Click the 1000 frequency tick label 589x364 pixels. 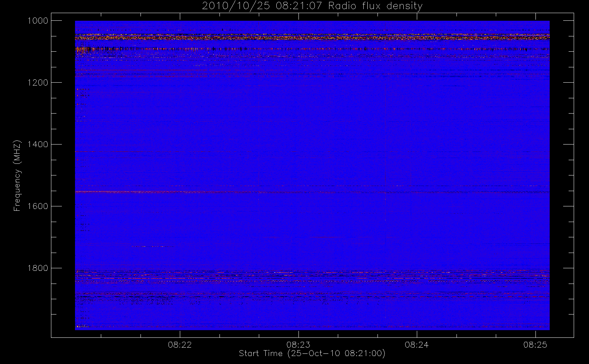pyautogui.click(x=38, y=21)
